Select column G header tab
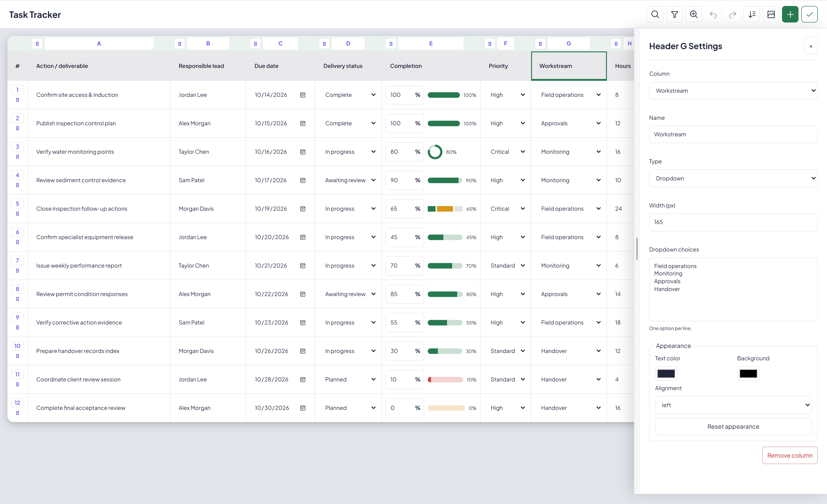 click(x=569, y=44)
